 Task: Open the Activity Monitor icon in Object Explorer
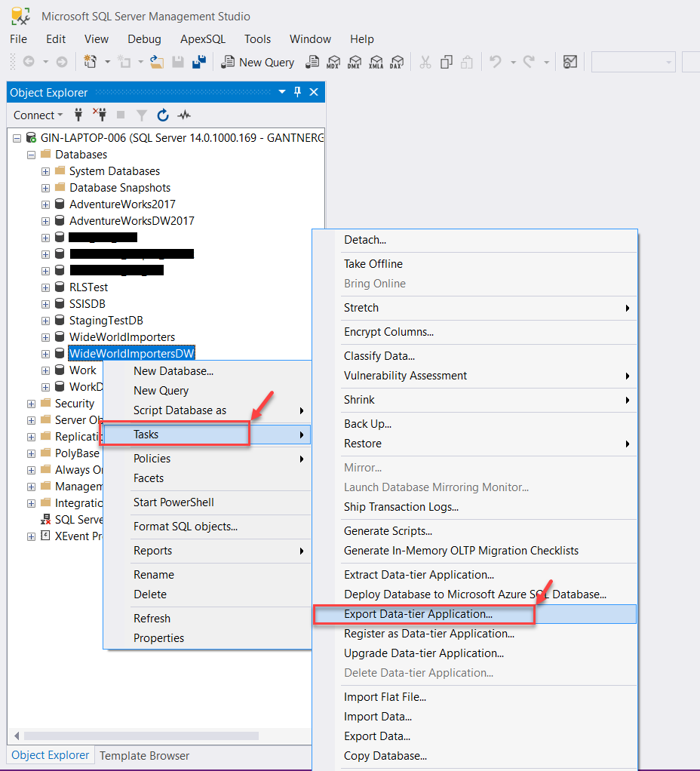click(184, 115)
